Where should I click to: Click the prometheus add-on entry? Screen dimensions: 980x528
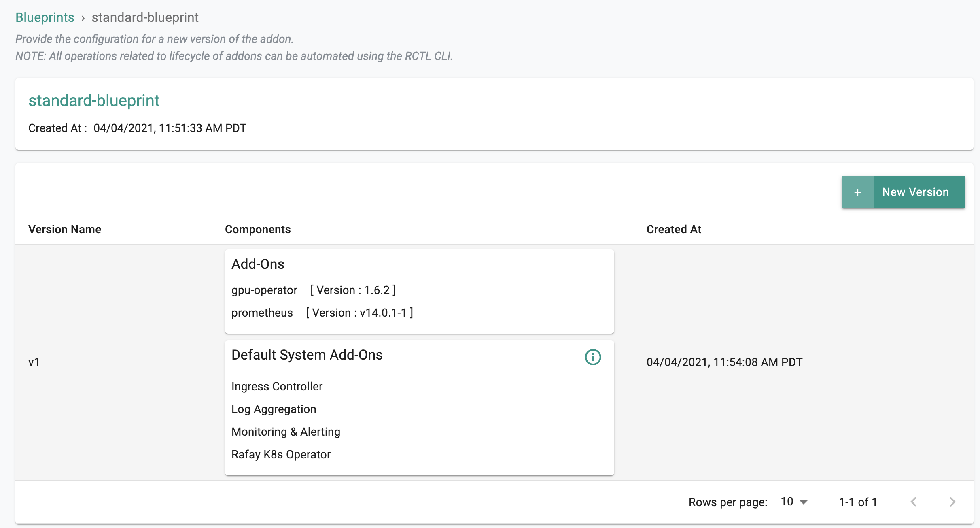click(262, 313)
